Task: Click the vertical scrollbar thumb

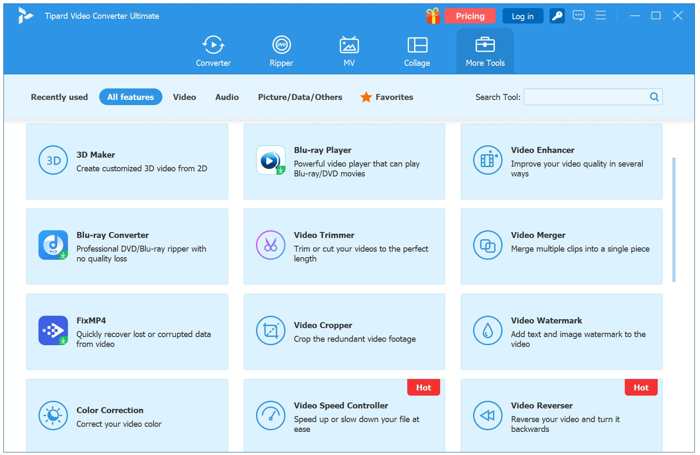Action: (x=674, y=219)
